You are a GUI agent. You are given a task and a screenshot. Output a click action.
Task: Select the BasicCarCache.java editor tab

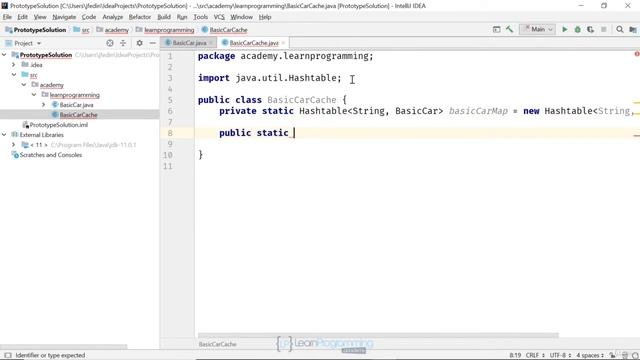(253, 43)
